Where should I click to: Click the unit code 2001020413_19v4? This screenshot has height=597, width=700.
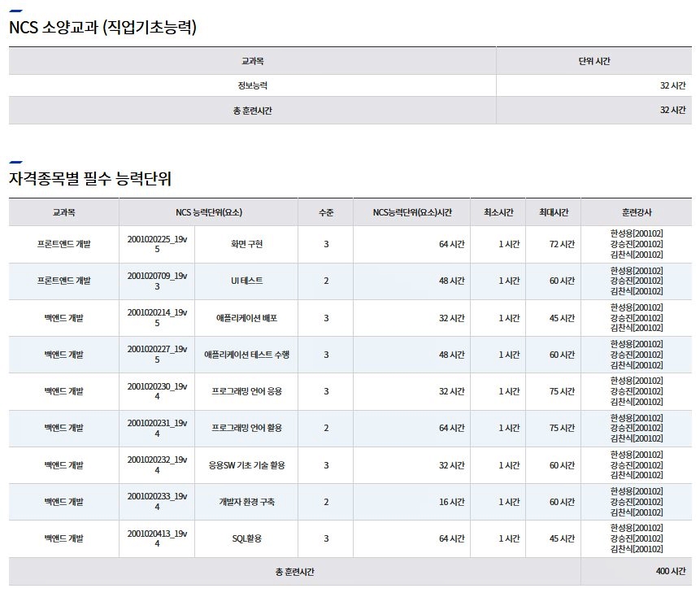pyautogui.click(x=157, y=538)
